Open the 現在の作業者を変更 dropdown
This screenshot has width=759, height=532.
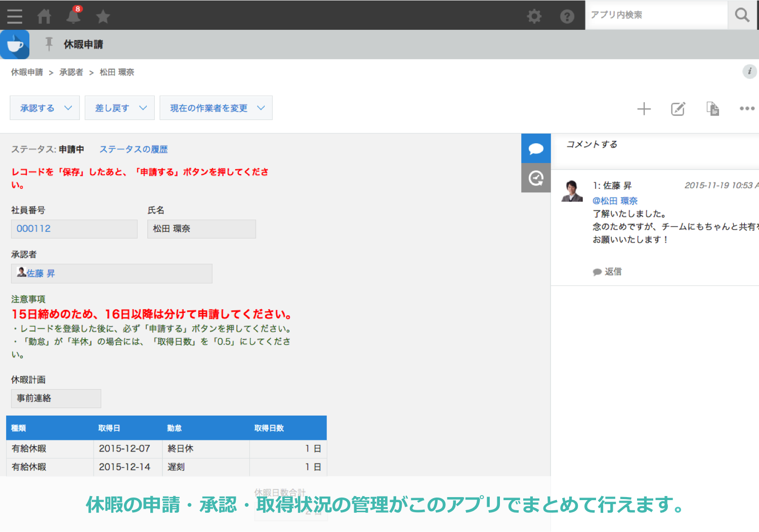(x=216, y=108)
